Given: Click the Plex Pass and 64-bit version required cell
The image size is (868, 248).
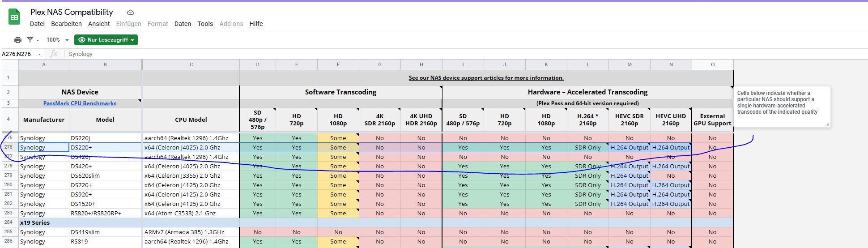Looking at the screenshot, I should (587, 103).
